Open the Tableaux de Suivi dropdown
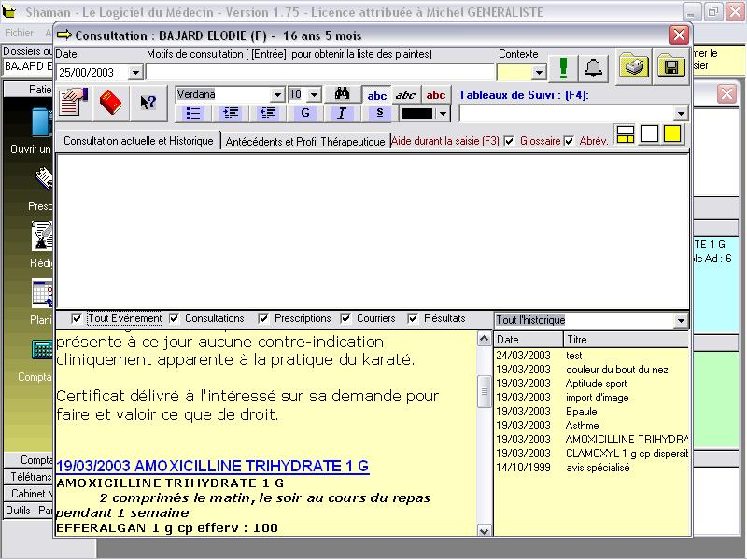 point(681,113)
